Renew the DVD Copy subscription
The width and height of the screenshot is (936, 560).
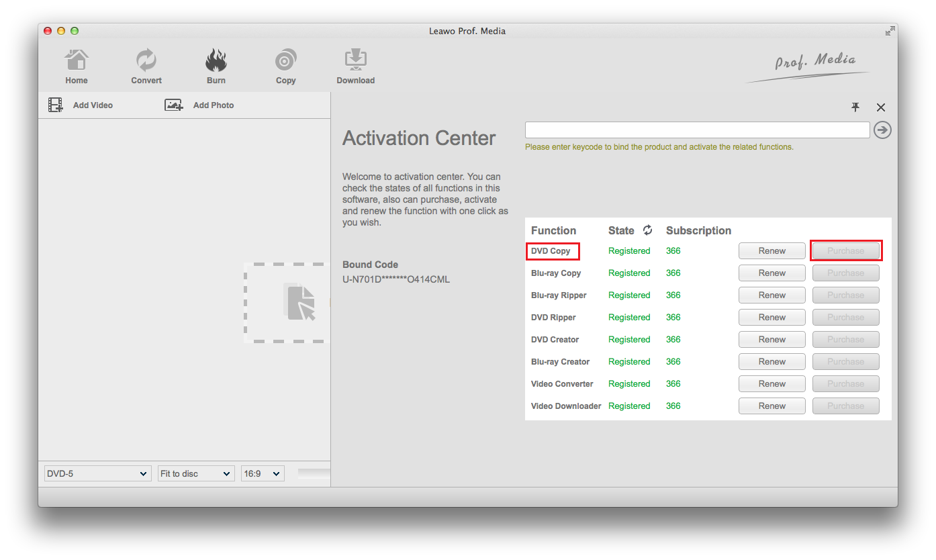pos(771,251)
